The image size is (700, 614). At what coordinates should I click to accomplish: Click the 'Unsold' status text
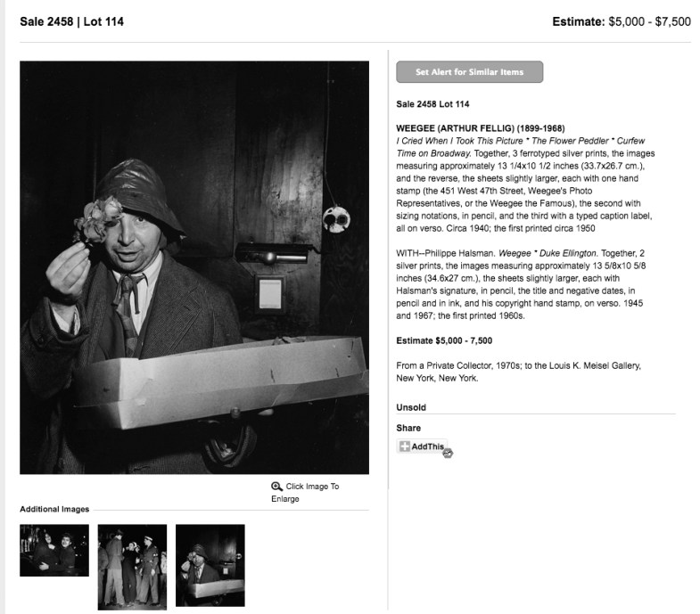[x=411, y=407]
